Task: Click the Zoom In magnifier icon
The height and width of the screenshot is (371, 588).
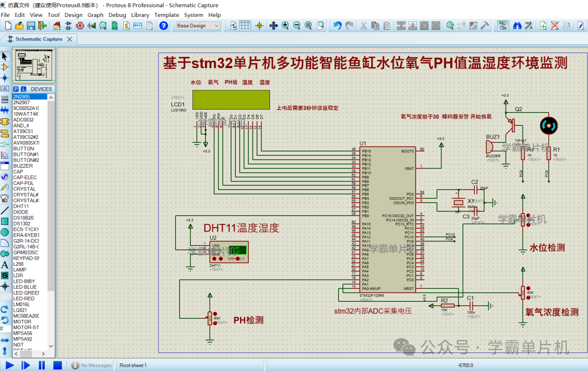Action: [285, 26]
